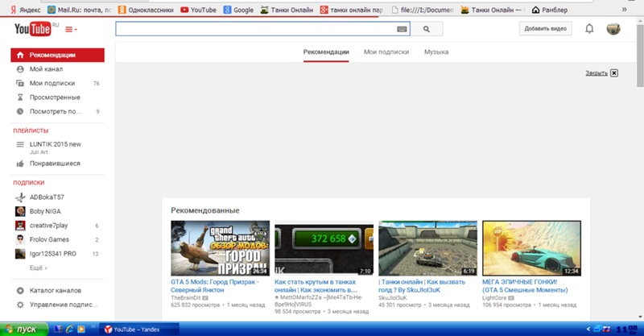Click the Boby NIGA channel avatar
Image resolution: width=644 pixels, height=336 pixels.
[x=20, y=211]
